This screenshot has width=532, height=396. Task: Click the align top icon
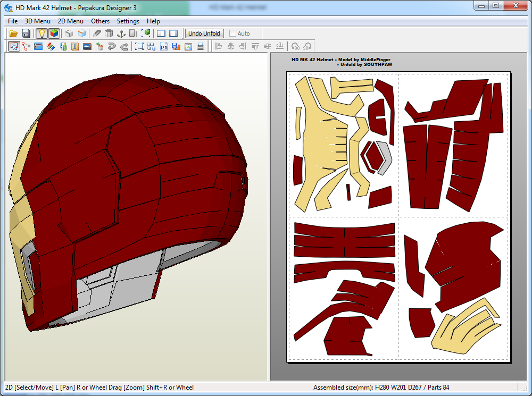coord(255,46)
